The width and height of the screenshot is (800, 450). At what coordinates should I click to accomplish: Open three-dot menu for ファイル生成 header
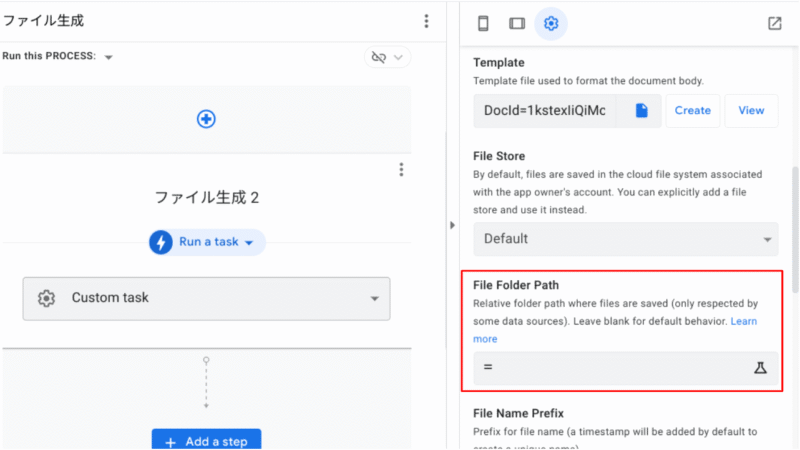(427, 21)
